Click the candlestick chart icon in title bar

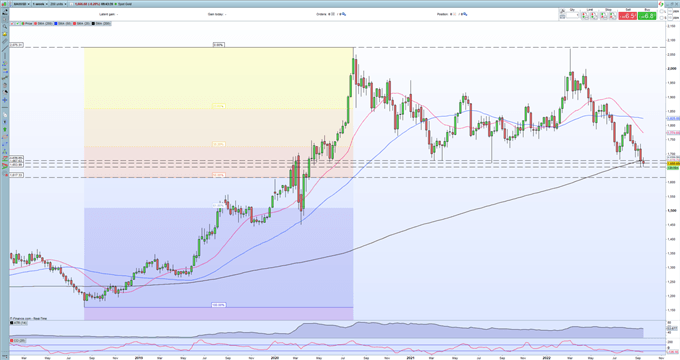pos(4,4)
